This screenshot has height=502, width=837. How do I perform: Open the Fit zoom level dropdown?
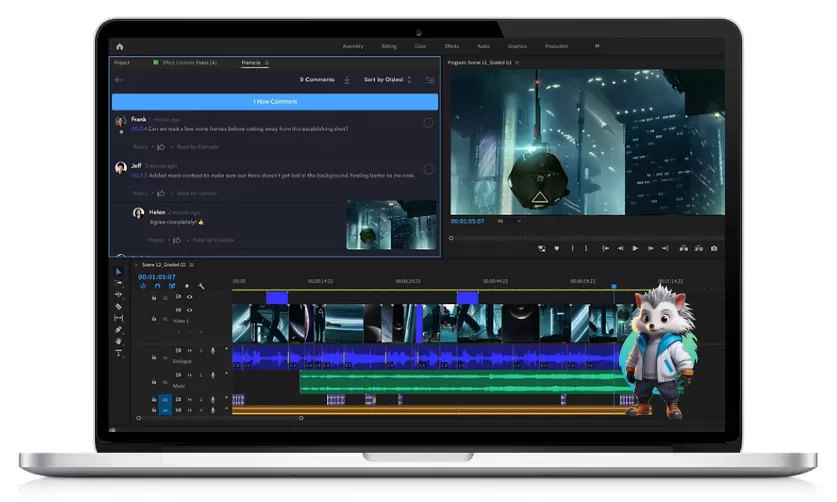(x=507, y=220)
